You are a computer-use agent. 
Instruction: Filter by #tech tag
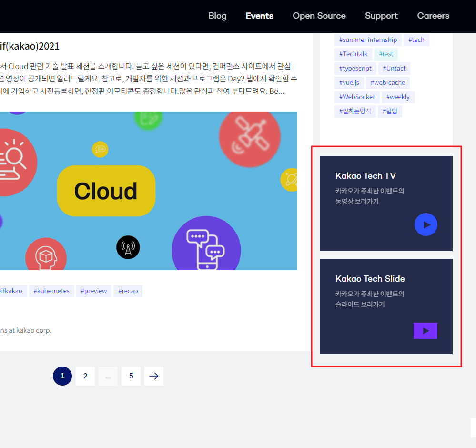point(416,40)
